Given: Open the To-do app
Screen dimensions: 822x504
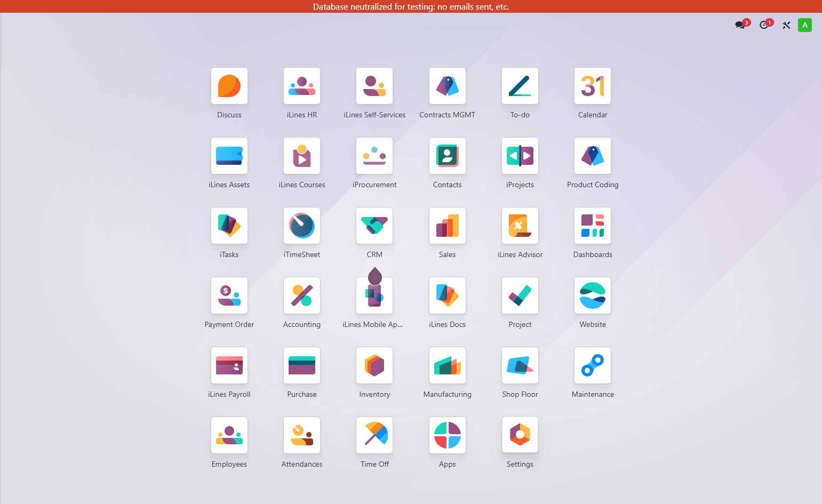Looking at the screenshot, I should coord(520,86).
